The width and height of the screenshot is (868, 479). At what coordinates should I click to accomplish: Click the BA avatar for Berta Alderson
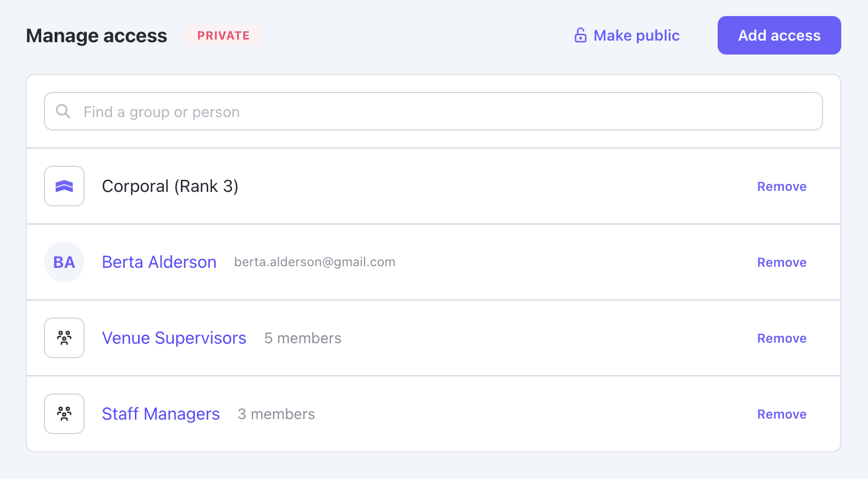click(64, 262)
